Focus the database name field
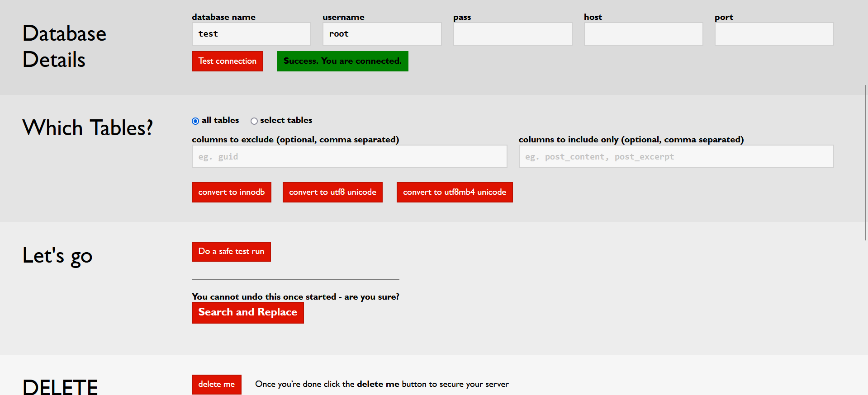868x395 pixels. pos(251,34)
